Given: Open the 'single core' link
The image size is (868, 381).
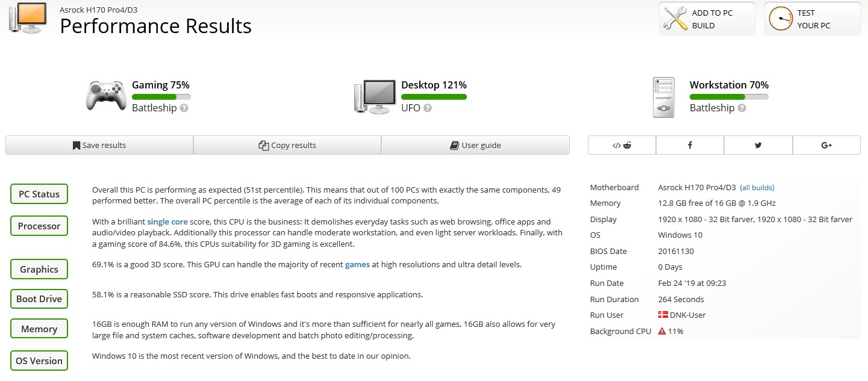Looking at the screenshot, I should click(167, 222).
